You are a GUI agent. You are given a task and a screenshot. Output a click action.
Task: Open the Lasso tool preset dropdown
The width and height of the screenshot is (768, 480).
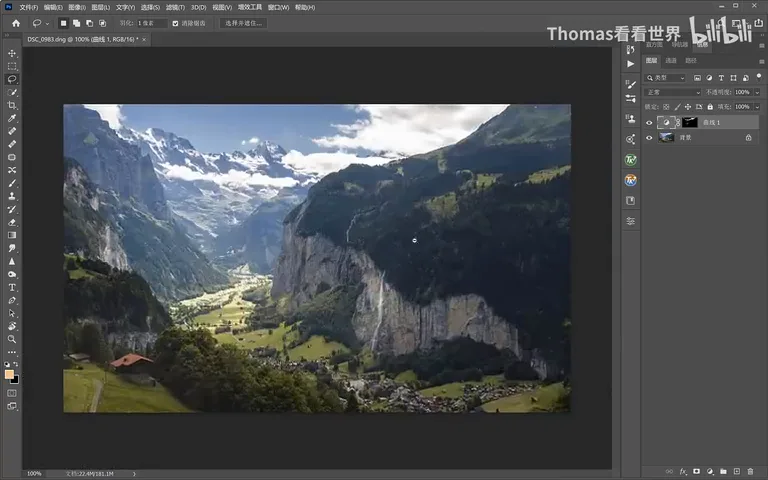pos(47,24)
